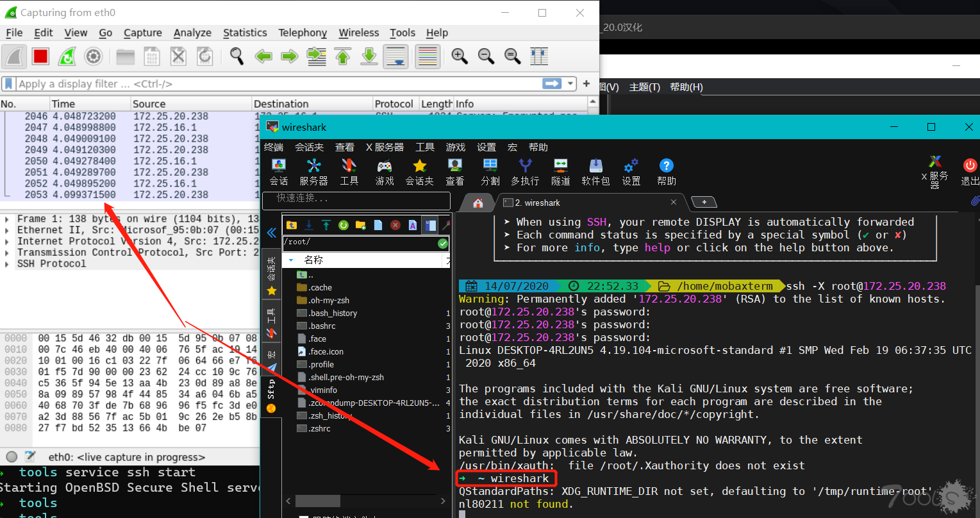Click SFTP download file icon
The width and height of the screenshot is (980, 518).
click(x=308, y=225)
